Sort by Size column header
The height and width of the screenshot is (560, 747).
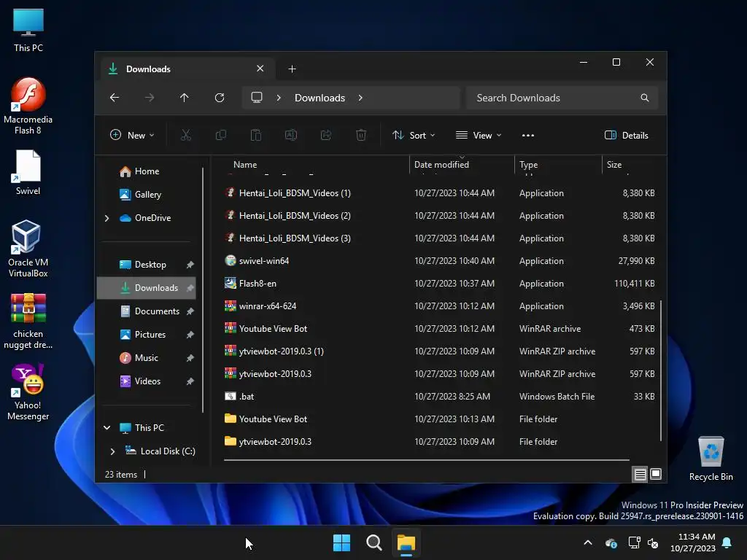[x=614, y=165]
